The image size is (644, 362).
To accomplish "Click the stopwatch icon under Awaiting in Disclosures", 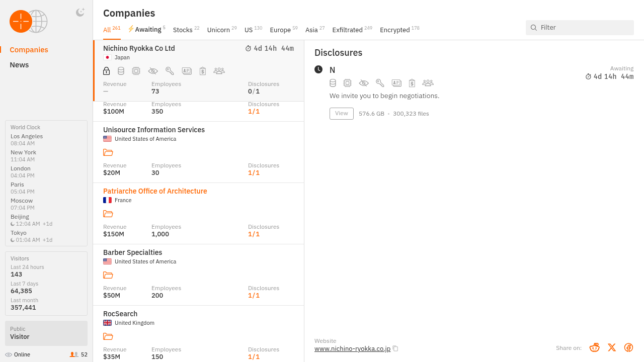I will 589,77.
